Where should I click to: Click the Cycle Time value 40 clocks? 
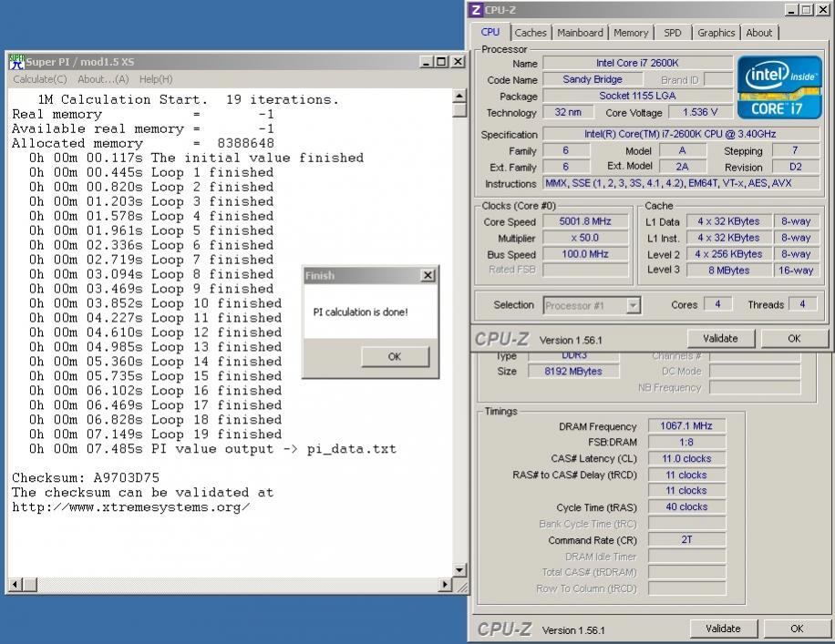(686, 507)
